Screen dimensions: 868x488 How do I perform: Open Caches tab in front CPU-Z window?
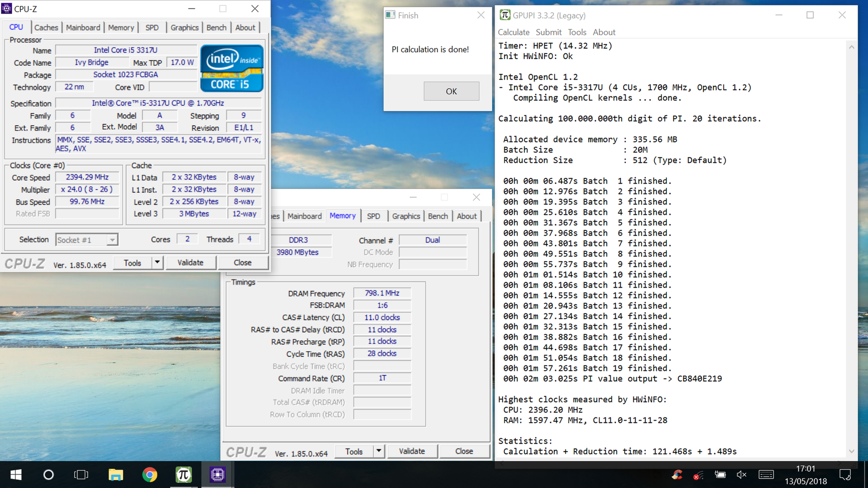click(46, 28)
